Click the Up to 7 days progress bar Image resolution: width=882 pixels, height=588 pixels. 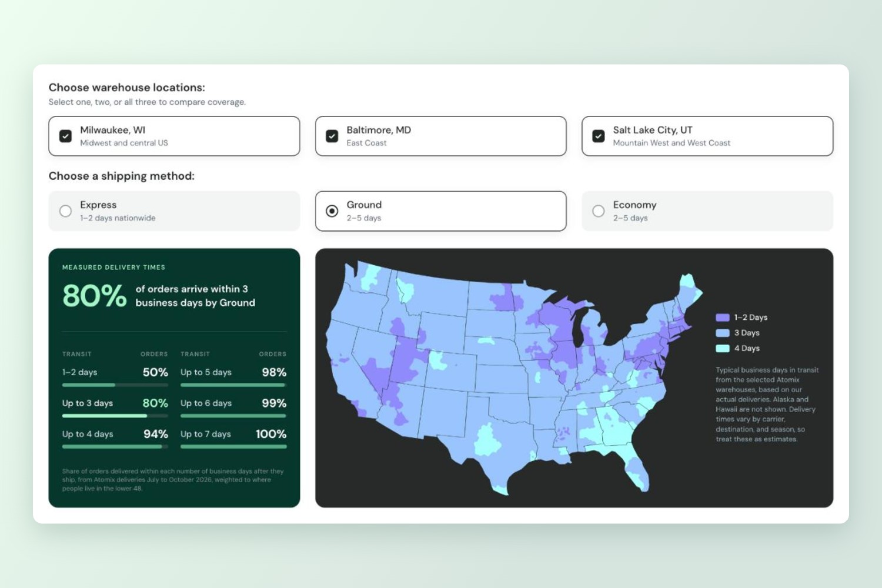pos(233,446)
